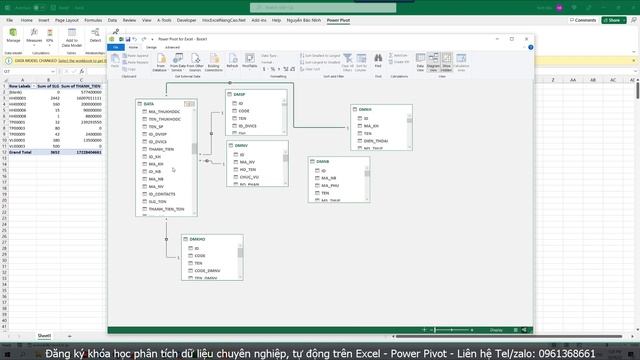Click diagram view icon in status bar

point(524,330)
